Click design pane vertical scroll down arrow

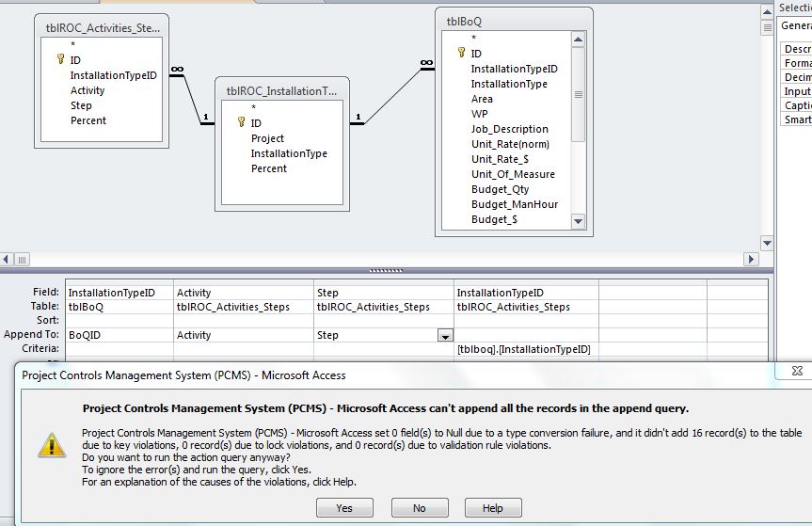click(767, 242)
